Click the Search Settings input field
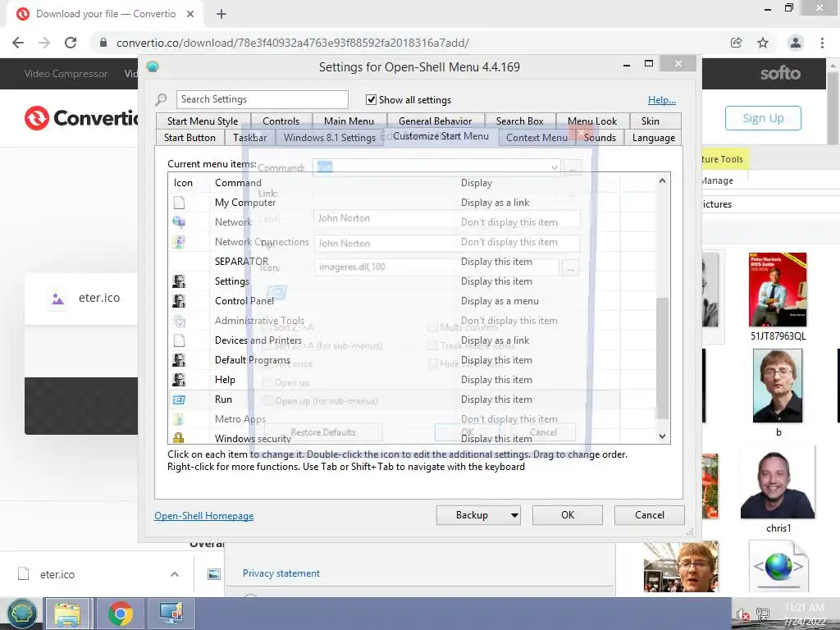 (262, 99)
